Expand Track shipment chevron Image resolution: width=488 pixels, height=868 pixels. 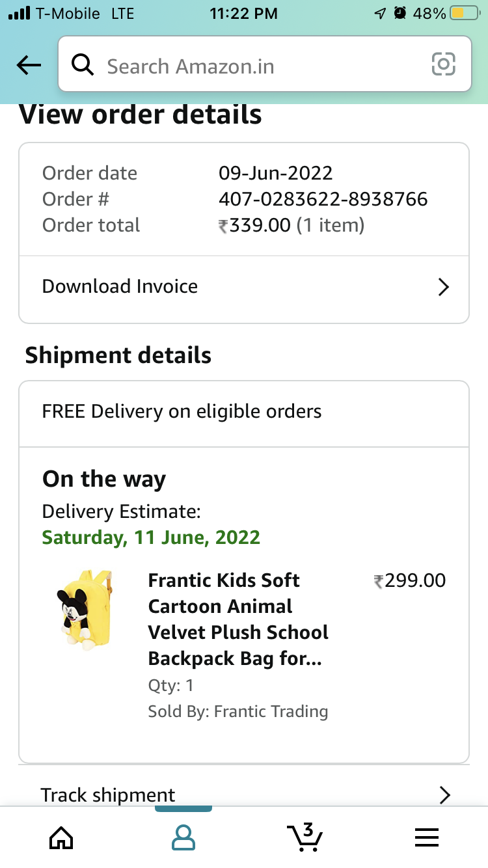coord(445,794)
